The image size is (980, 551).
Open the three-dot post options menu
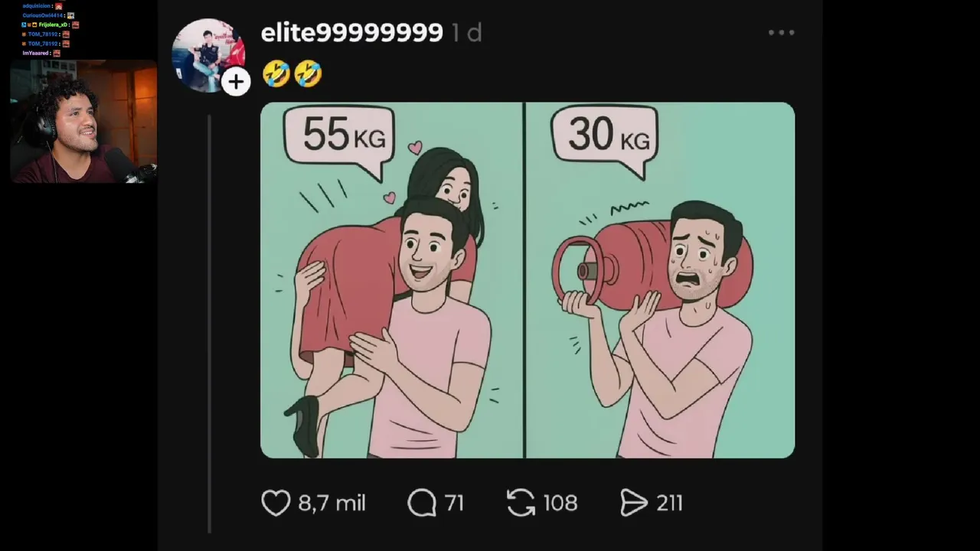coord(781,33)
